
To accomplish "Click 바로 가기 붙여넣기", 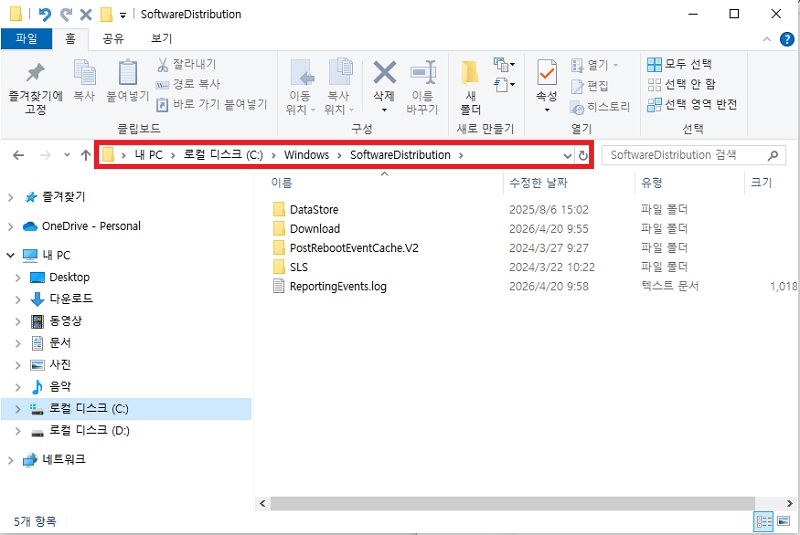I will pos(212,105).
